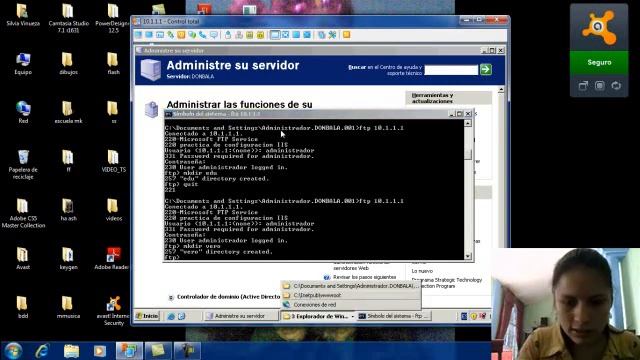This screenshot has height=360, width=640.
Task: Open the Camtasia Studio 7.1 folder icon
Action: pos(68,18)
